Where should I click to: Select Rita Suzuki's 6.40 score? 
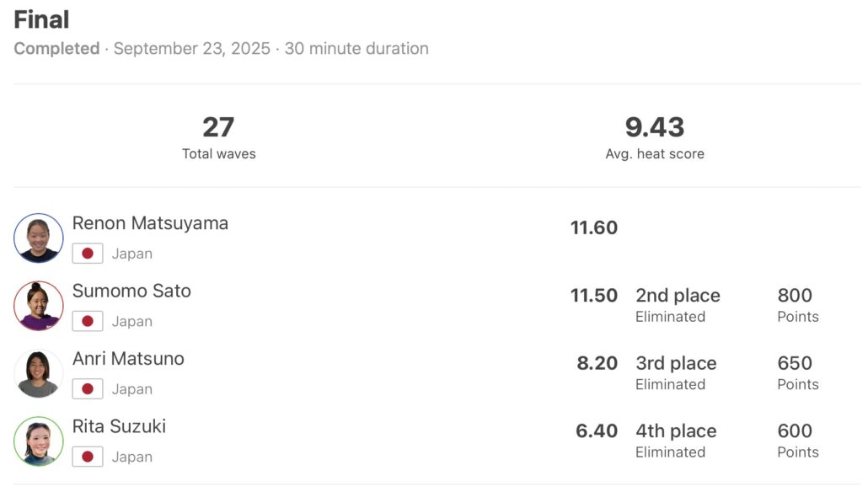tap(597, 431)
